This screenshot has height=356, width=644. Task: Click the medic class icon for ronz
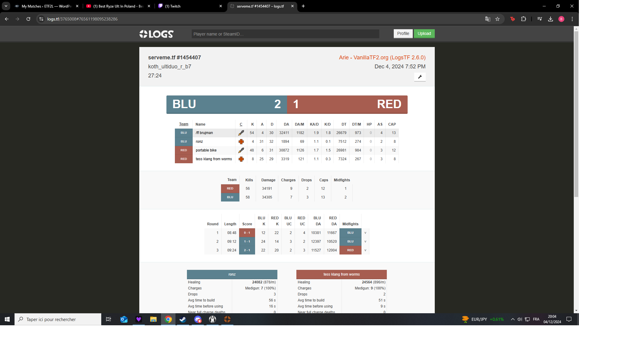coord(241,142)
